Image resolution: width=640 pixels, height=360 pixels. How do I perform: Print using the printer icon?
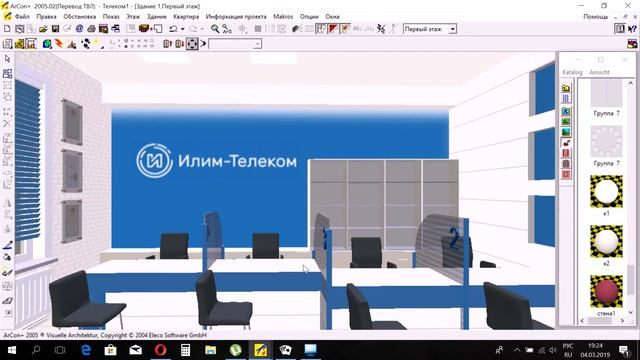(x=91, y=29)
